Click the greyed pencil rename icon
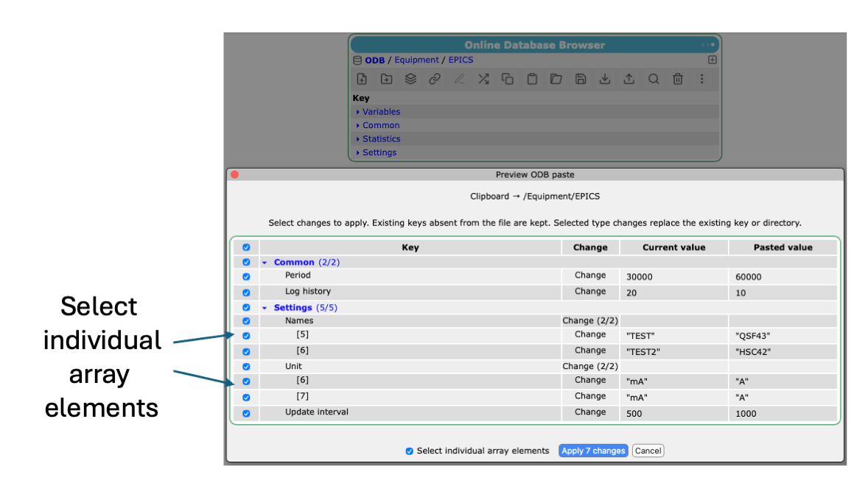Screen dimensions: 868x486 pos(459,79)
